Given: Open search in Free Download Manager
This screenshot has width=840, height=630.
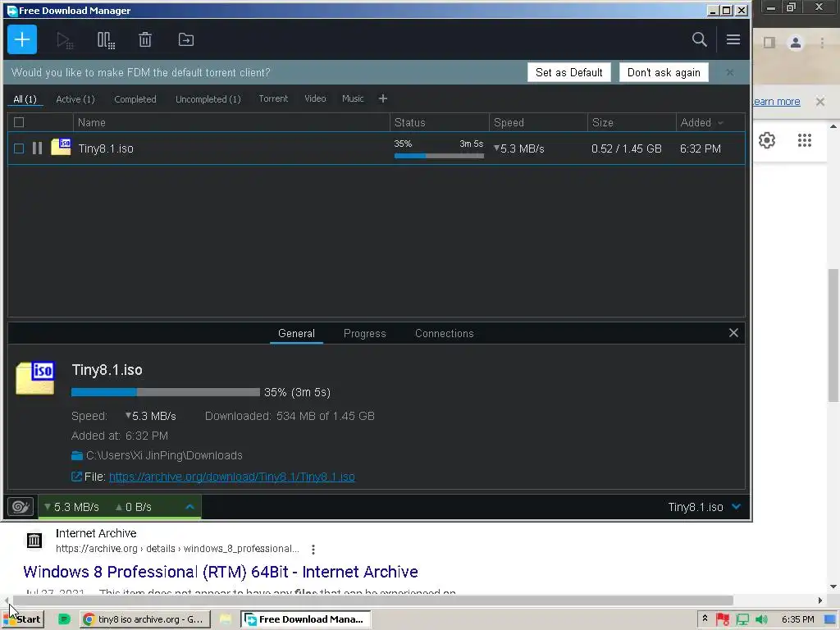Looking at the screenshot, I should click(699, 39).
